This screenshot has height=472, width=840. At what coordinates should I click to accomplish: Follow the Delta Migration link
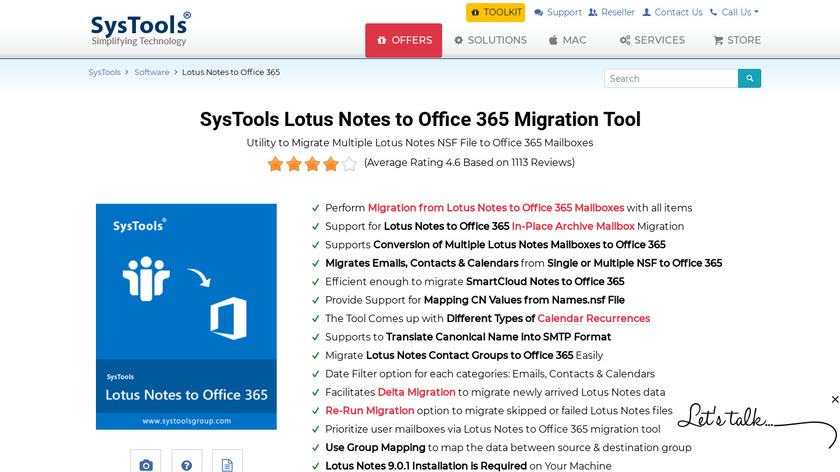coord(416,392)
